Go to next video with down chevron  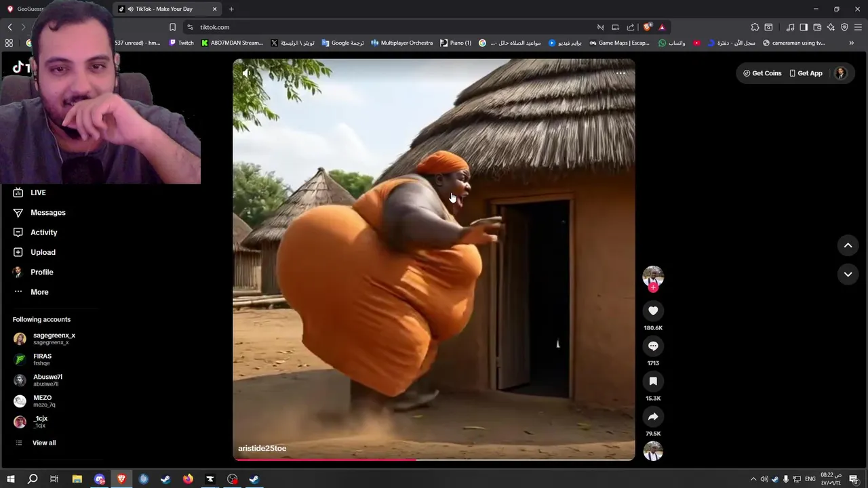point(848,274)
